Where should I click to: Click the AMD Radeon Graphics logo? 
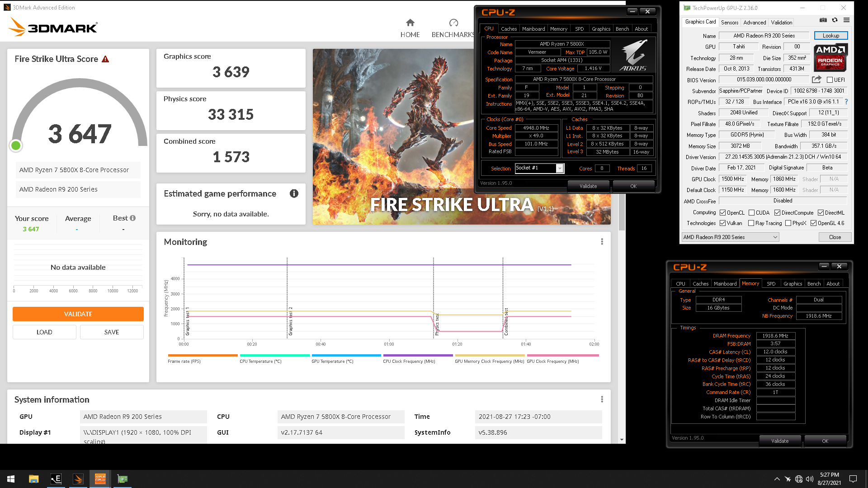[x=830, y=58]
